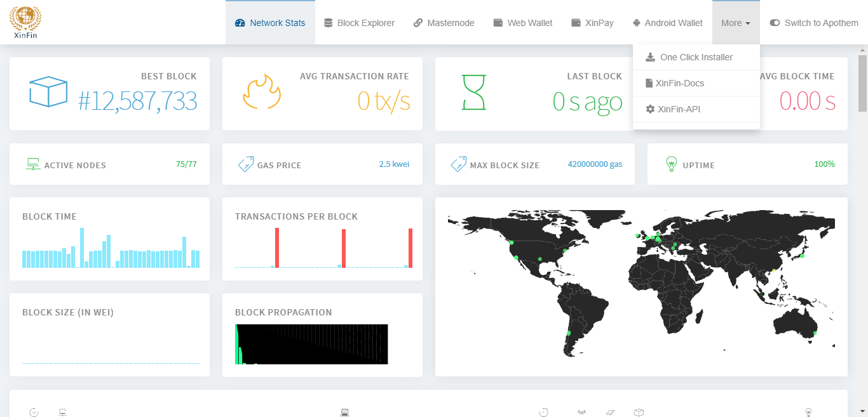Go to the Masternode page
The image size is (868, 417).
(444, 23)
